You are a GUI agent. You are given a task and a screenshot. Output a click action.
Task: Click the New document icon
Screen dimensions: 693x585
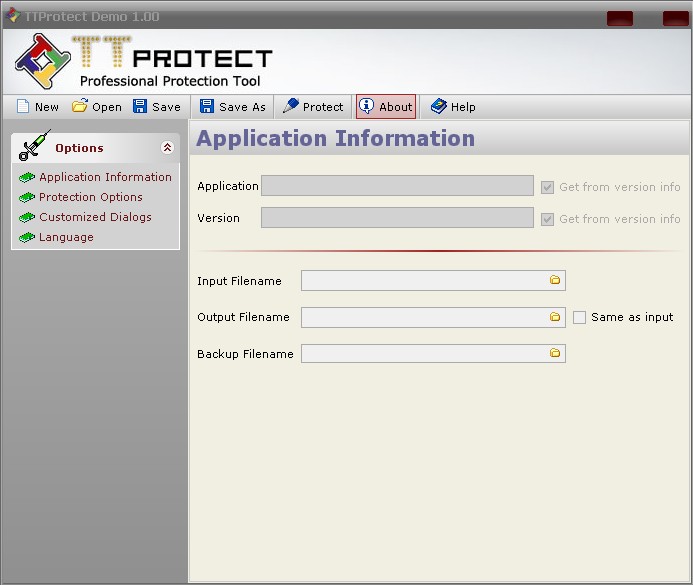tap(23, 106)
